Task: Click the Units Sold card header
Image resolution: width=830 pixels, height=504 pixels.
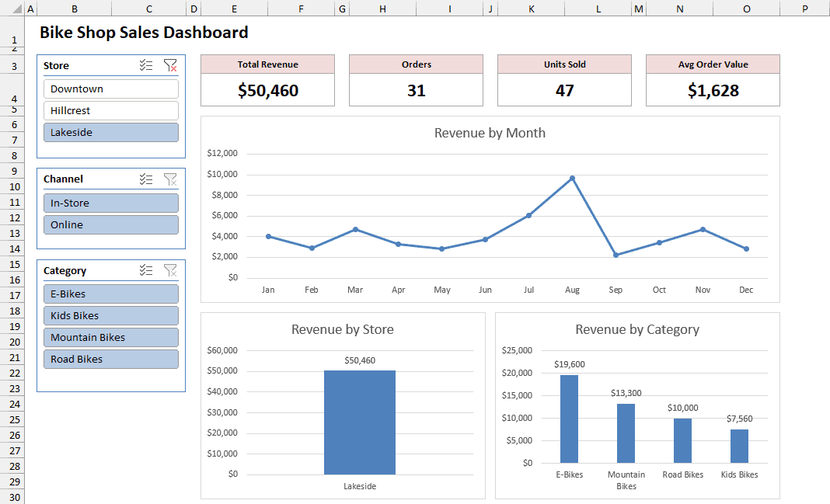Action: [x=564, y=64]
